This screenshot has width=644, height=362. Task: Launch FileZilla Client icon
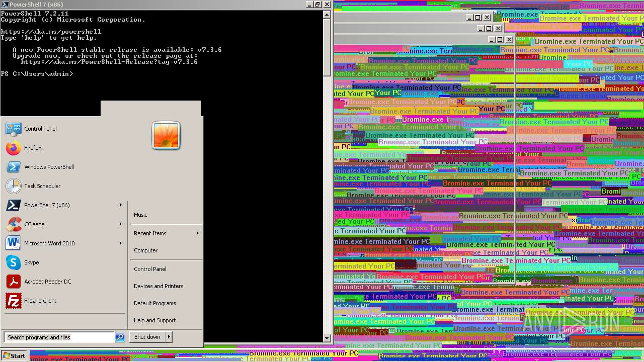[x=14, y=301]
